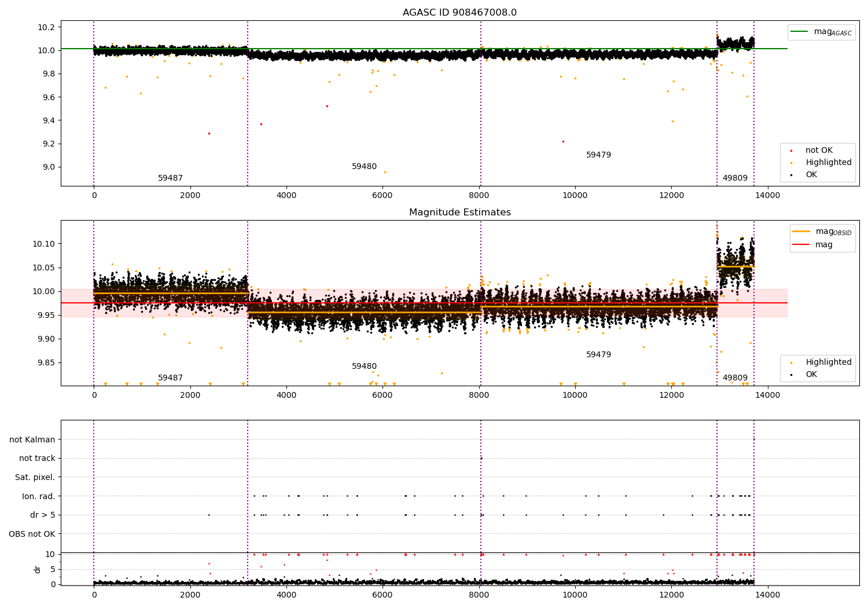Click the rotated 'dr' y-axis label

click(38, 569)
